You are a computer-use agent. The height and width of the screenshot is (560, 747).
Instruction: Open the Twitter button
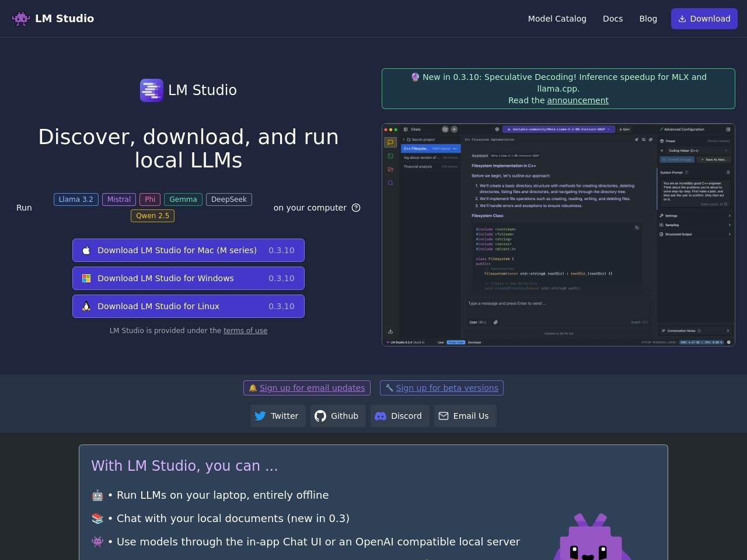(x=278, y=416)
